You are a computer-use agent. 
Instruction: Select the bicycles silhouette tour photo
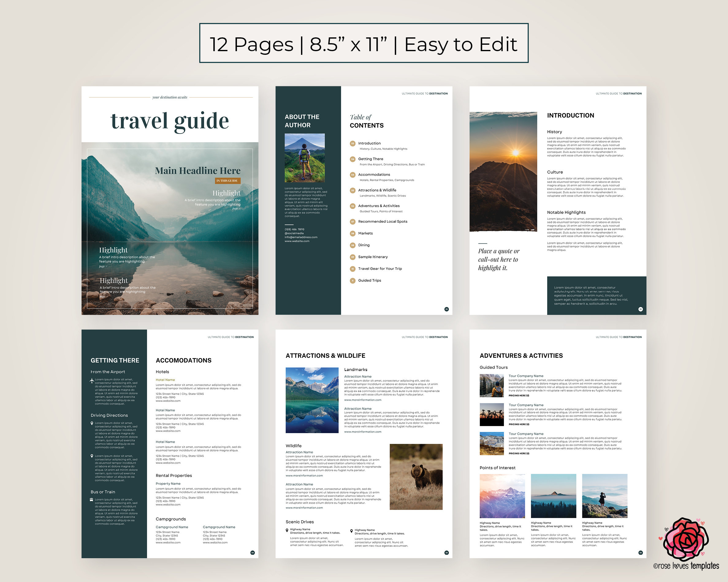492,415
